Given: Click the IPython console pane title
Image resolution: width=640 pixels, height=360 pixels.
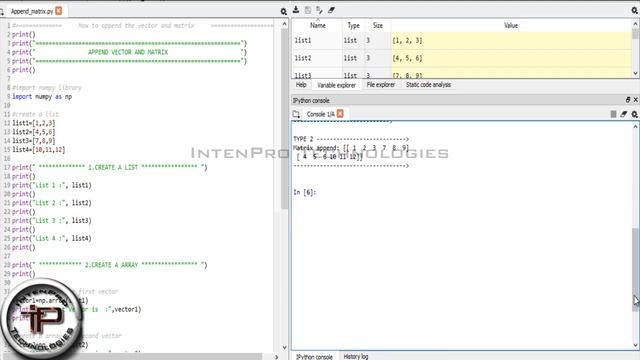Looking at the screenshot, I should 311,100.
